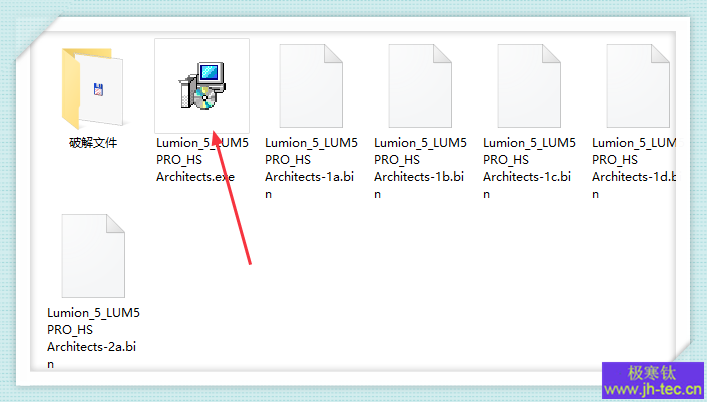
Task: Select the Lumion installer exe icon
Action: point(202,86)
